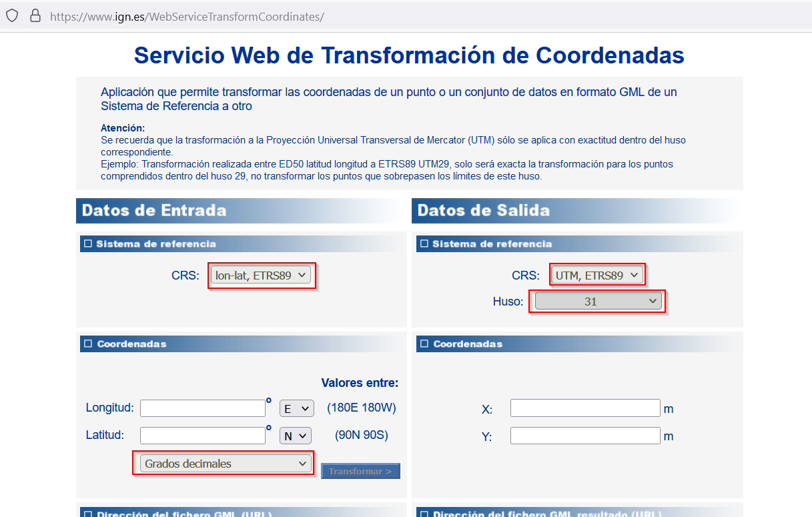Click square icon beside output Sistema de referencia

tap(424, 244)
